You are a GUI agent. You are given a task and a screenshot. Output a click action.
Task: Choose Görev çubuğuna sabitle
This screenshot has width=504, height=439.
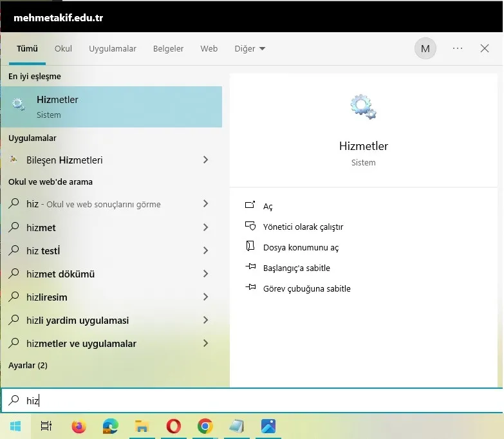coord(306,288)
